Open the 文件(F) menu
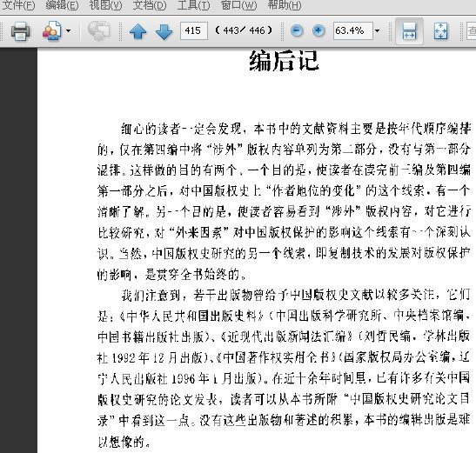 [18, 5]
